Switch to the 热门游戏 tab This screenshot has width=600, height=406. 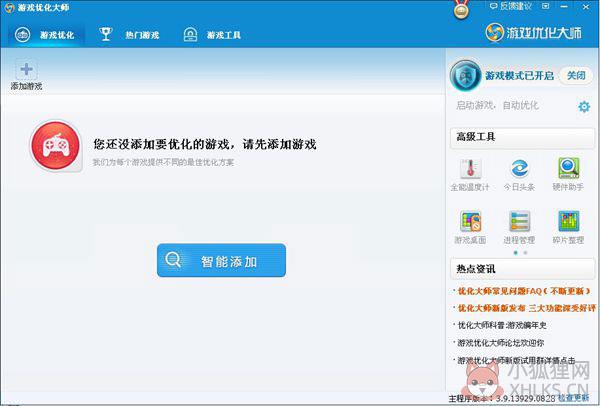tap(129, 35)
